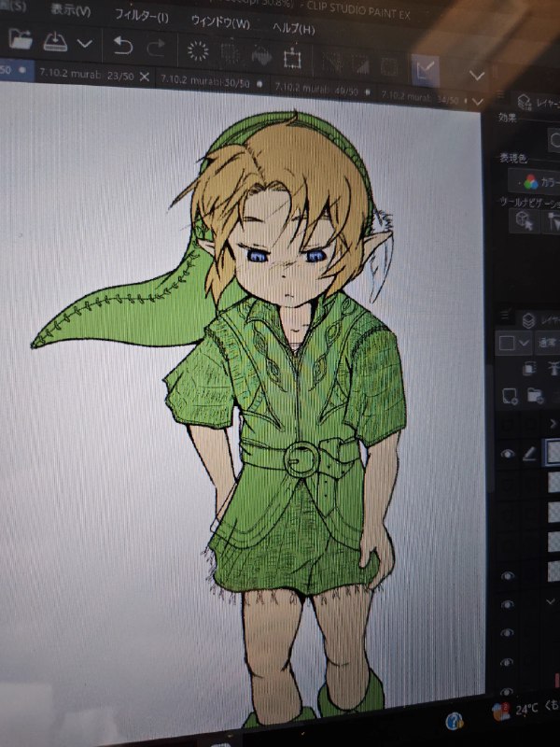Open the 表示(V) menu
560x747 pixels.
pos(71,10)
